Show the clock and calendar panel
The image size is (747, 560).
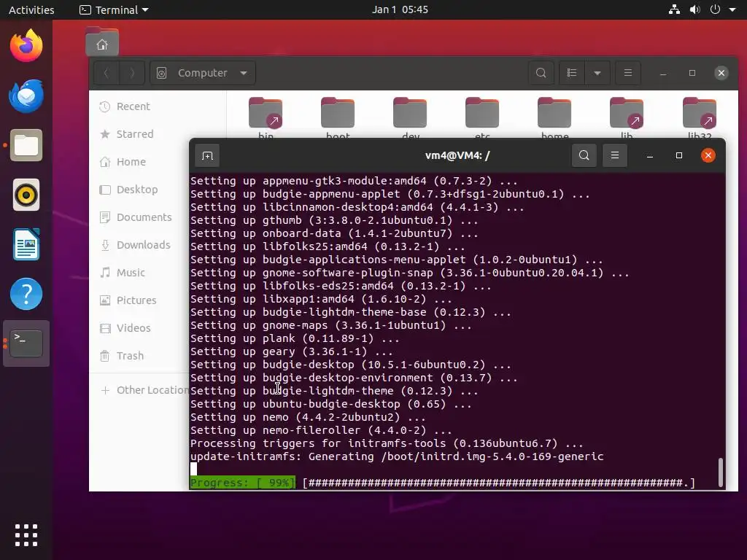(400, 9)
